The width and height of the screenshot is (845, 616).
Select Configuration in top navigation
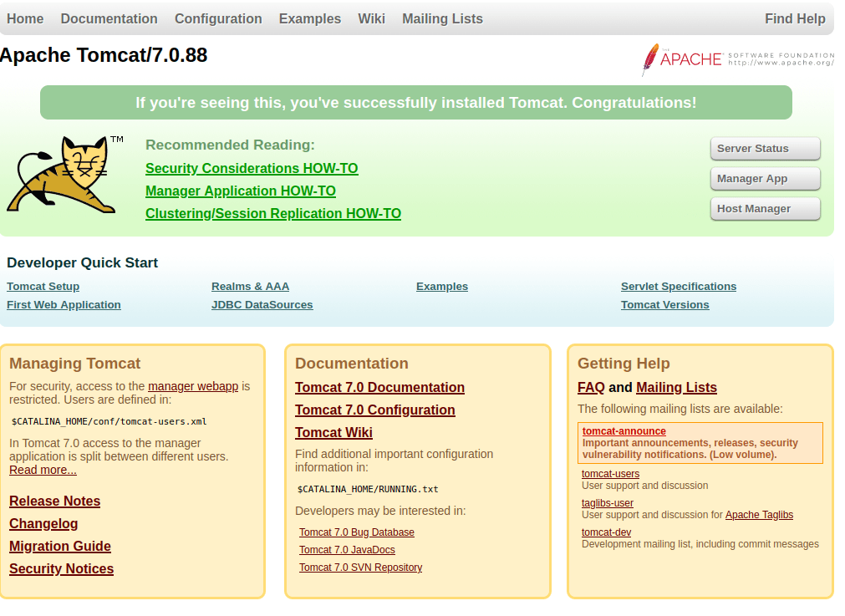point(218,18)
